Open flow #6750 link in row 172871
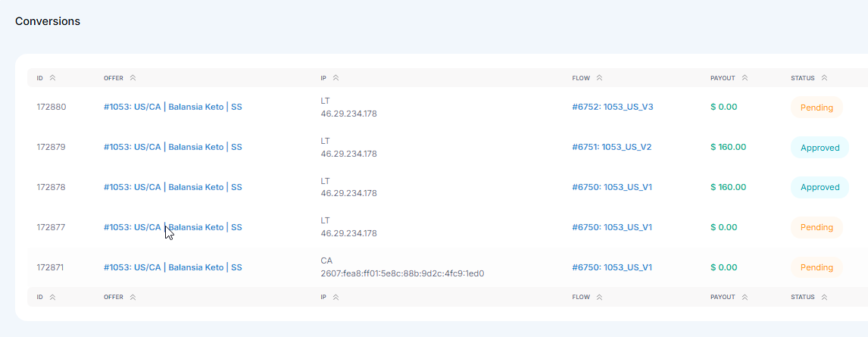The width and height of the screenshot is (868, 337). [x=612, y=267]
